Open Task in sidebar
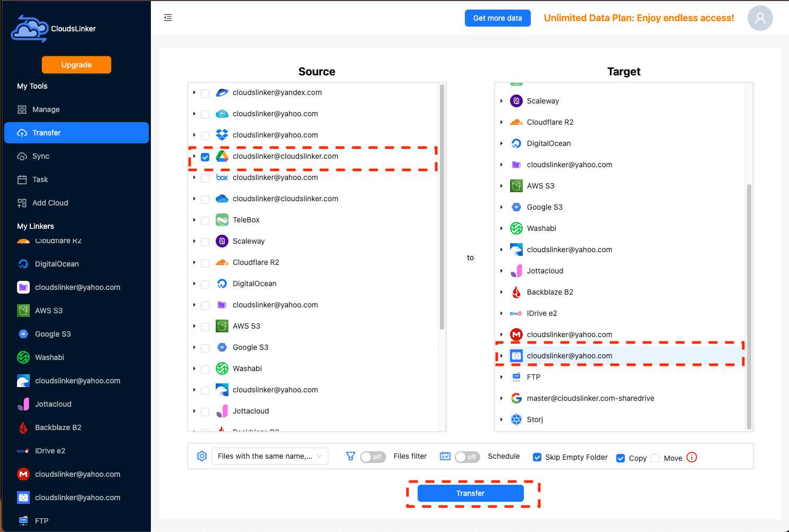789x532 pixels. (77, 179)
